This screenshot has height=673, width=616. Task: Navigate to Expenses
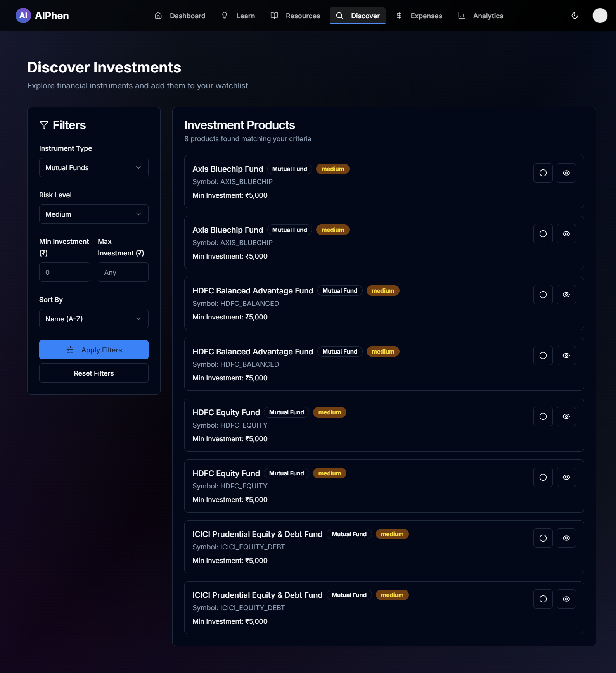click(x=419, y=16)
